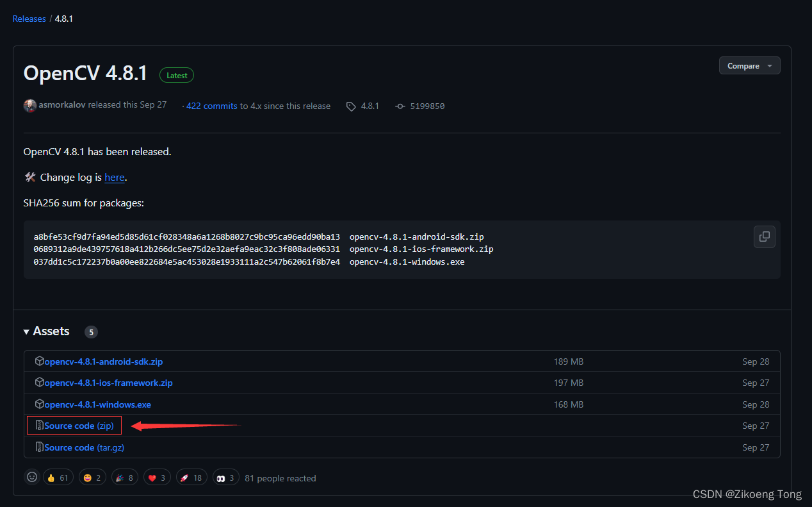Image resolution: width=812 pixels, height=507 pixels.
Task: Open the change log via the here link
Action: click(115, 177)
